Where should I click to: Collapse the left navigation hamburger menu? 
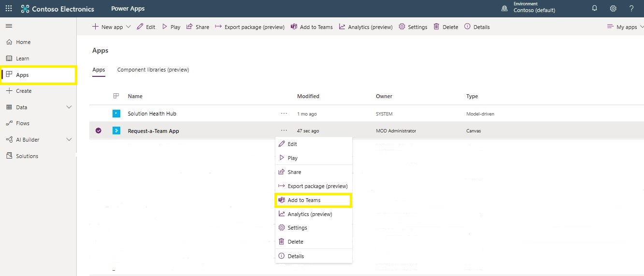click(9, 26)
